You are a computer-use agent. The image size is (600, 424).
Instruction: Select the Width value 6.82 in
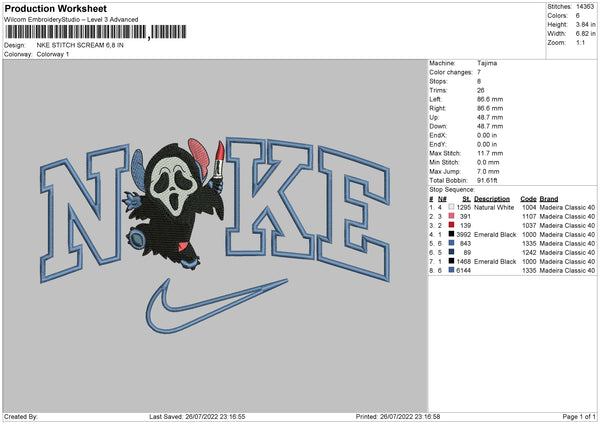(585, 34)
